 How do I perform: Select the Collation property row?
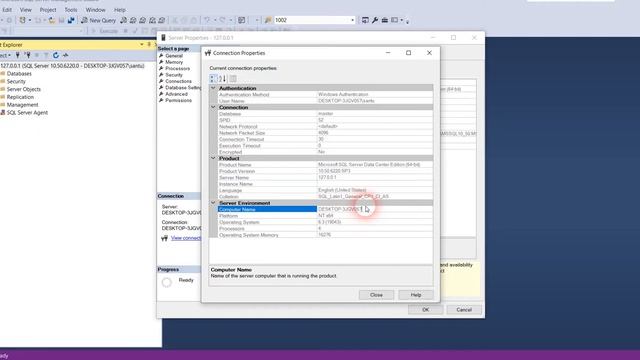coord(325,197)
